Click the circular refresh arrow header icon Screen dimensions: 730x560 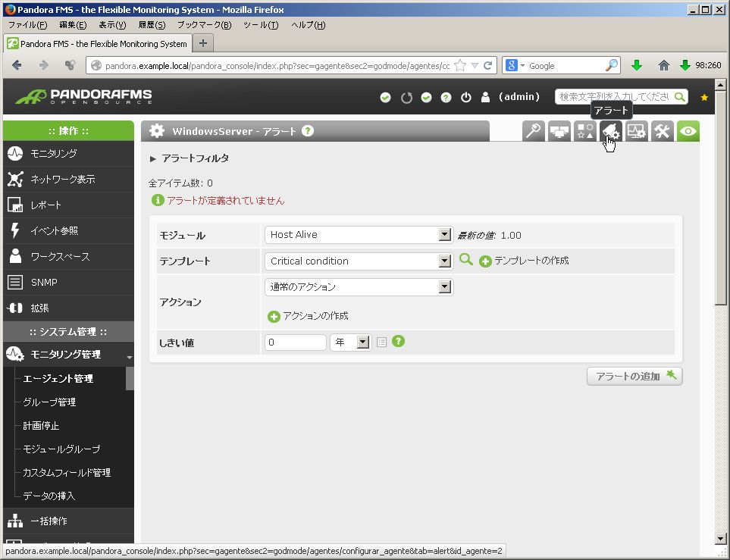(x=406, y=97)
